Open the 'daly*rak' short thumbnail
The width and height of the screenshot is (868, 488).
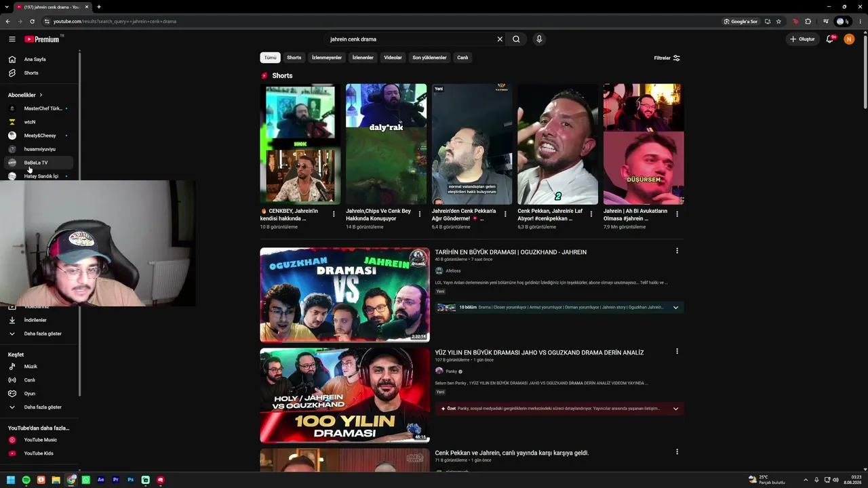pyautogui.click(x=386, y=144)
